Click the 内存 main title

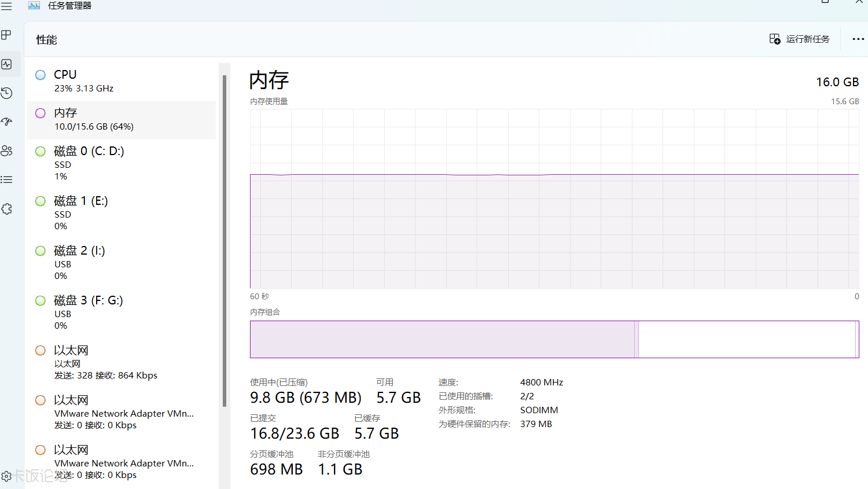269,80
